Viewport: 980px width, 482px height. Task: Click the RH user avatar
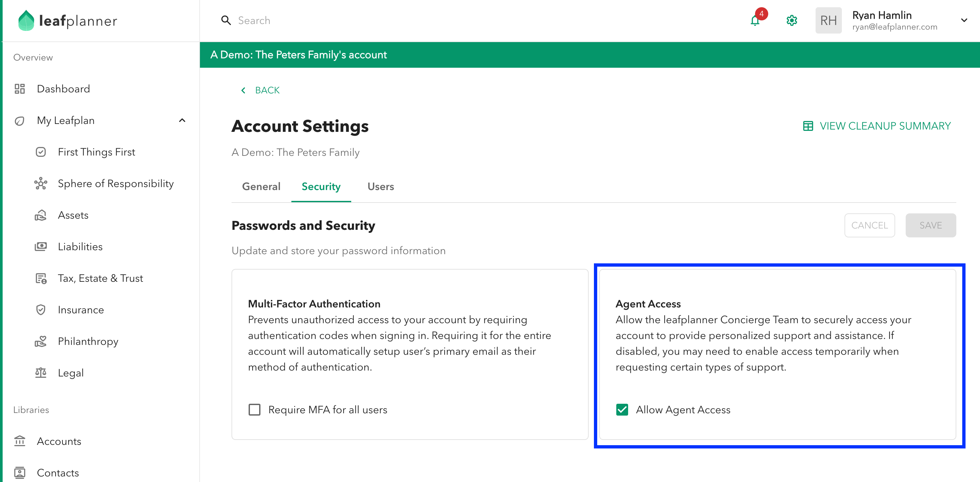828,20
